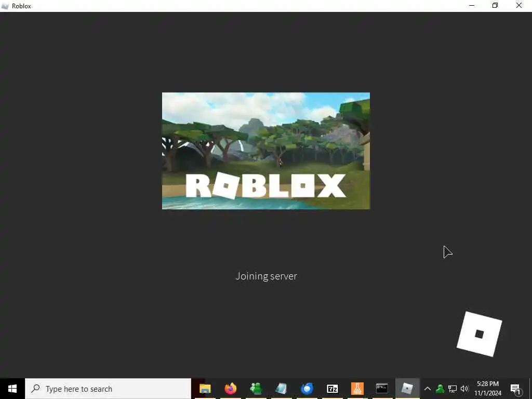Close the Roblox window
Viewport: 532px width, 399px height.
(x=519, y=6)
